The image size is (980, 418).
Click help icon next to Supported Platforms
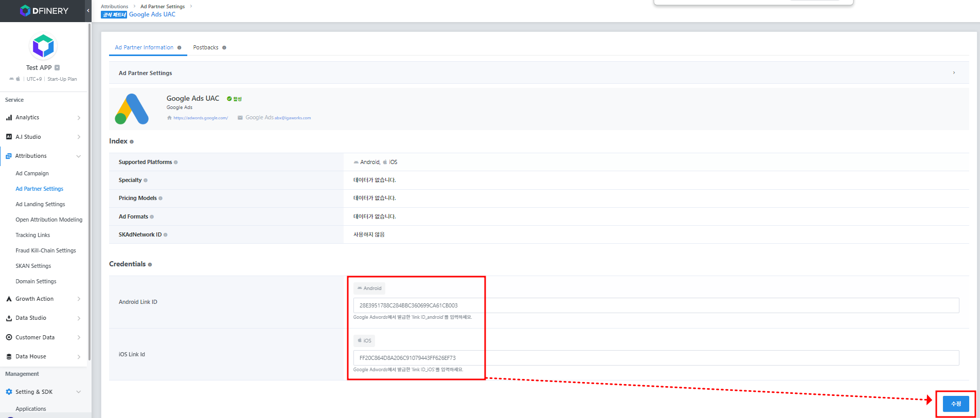pyautogui.click(x=176, y=162)
